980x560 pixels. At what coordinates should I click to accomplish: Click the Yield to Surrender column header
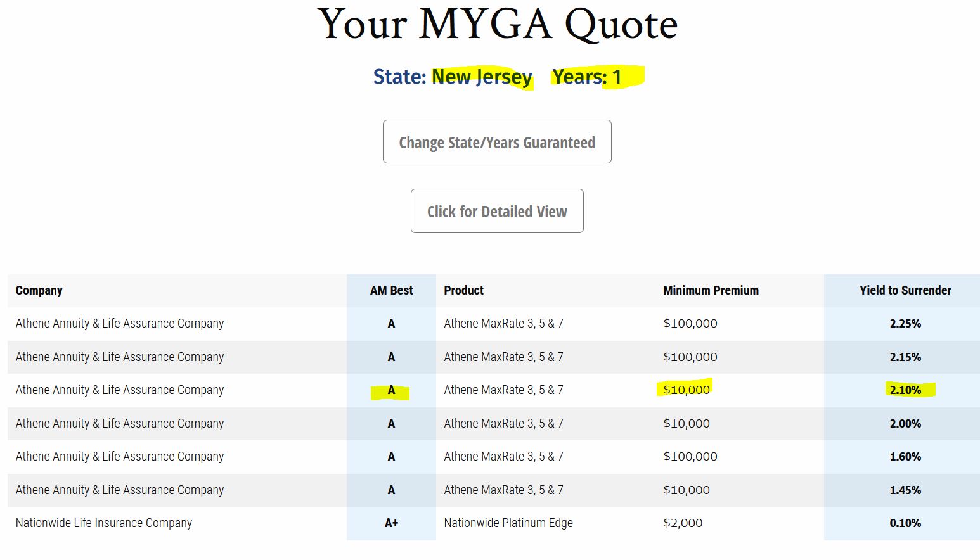[905, 290]
